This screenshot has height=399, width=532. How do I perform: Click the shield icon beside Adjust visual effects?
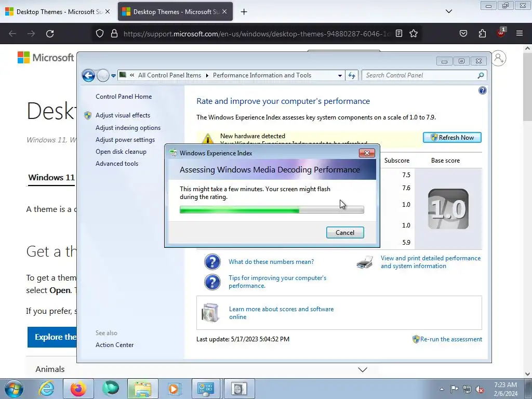(x=87, y=115)
